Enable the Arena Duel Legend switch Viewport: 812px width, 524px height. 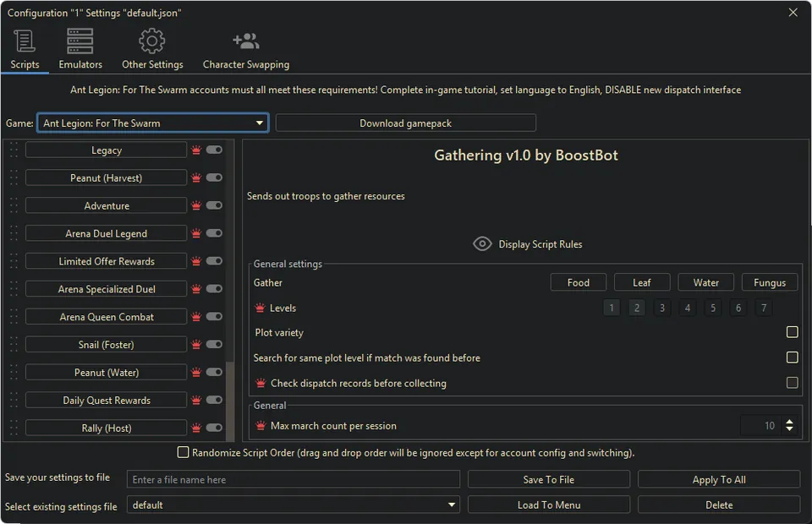tap(214, 233)
